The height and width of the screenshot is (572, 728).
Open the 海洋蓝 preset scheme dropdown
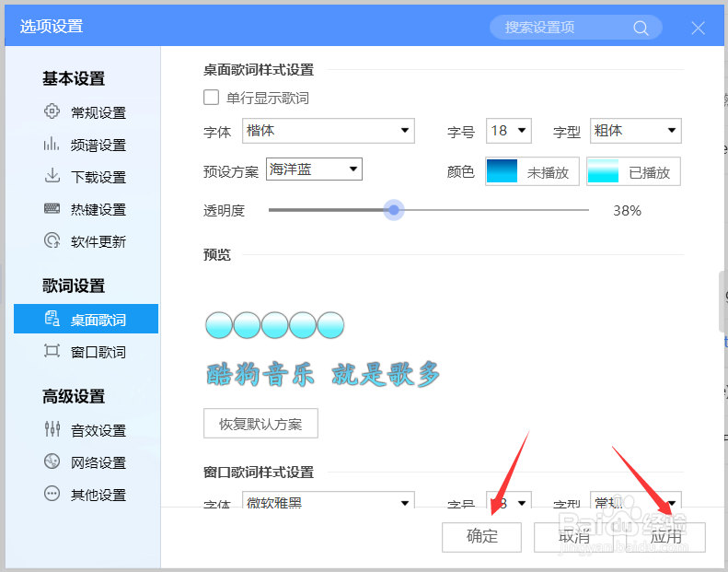click(314, 169)
